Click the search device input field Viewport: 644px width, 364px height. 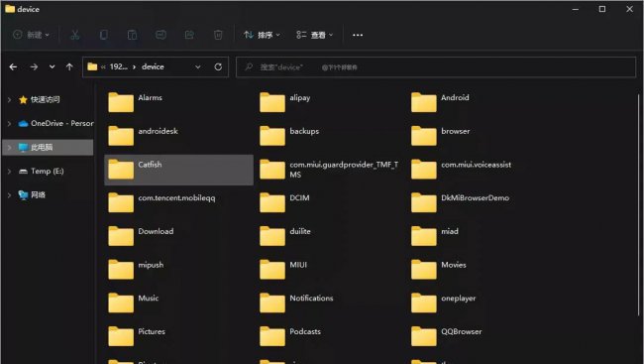click(436, 67)
